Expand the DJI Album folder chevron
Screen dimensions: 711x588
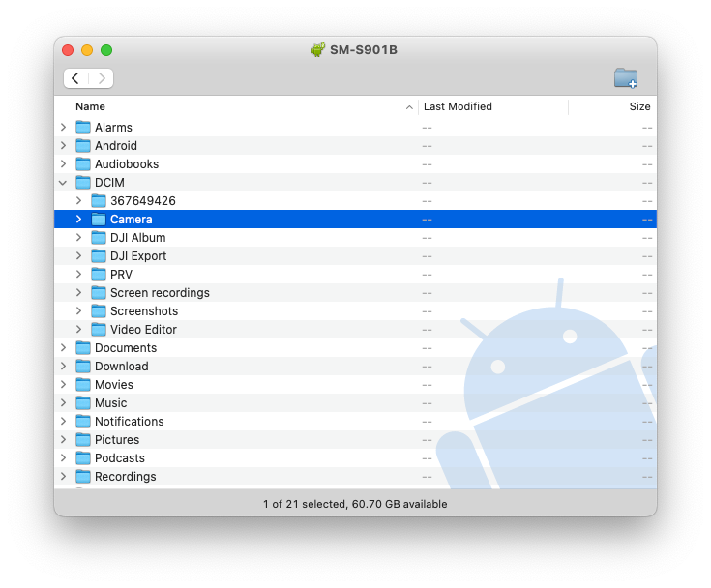tap(79, 238)
